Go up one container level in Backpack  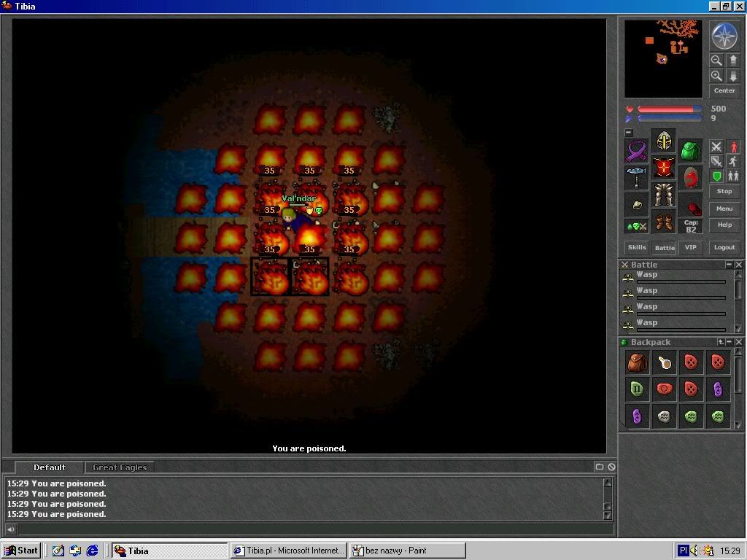click(721, 342)
